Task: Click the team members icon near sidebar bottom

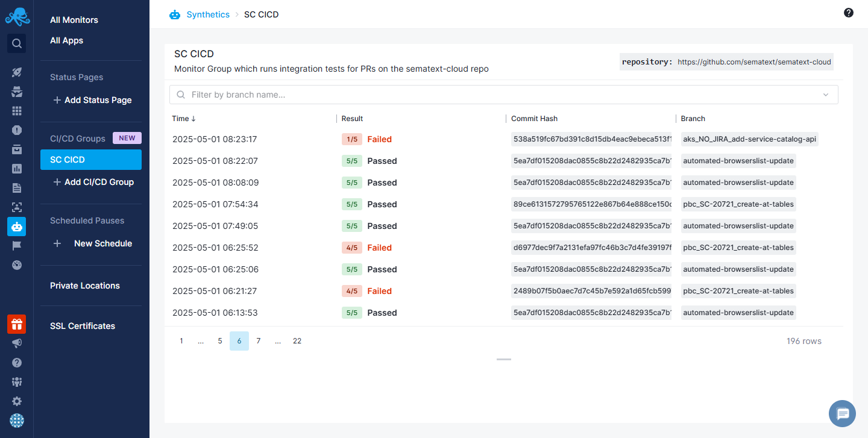Action: (x=16, y=381)
